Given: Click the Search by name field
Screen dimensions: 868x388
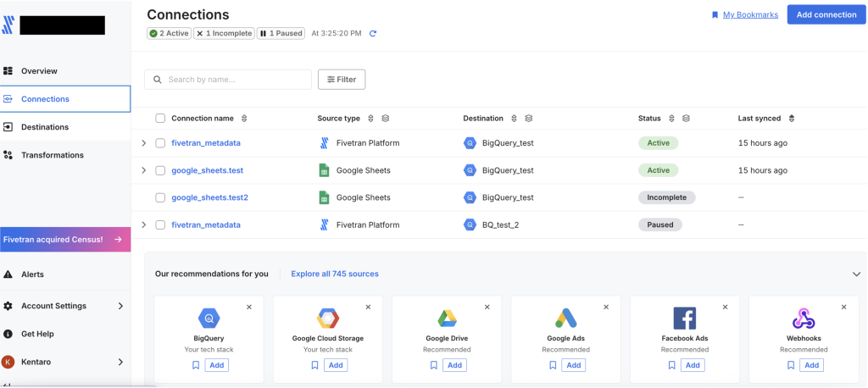Looking at the screenshot, I should point(236,80).
